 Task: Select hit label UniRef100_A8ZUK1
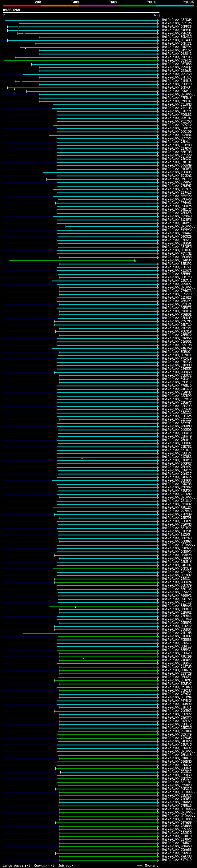(176, 355)
